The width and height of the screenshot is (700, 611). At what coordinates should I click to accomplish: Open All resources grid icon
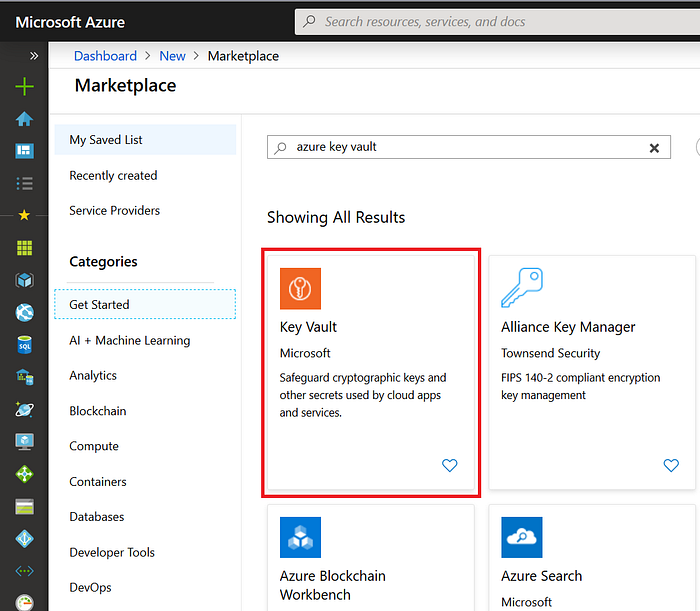pyautogui.click(x=25, y=248)
